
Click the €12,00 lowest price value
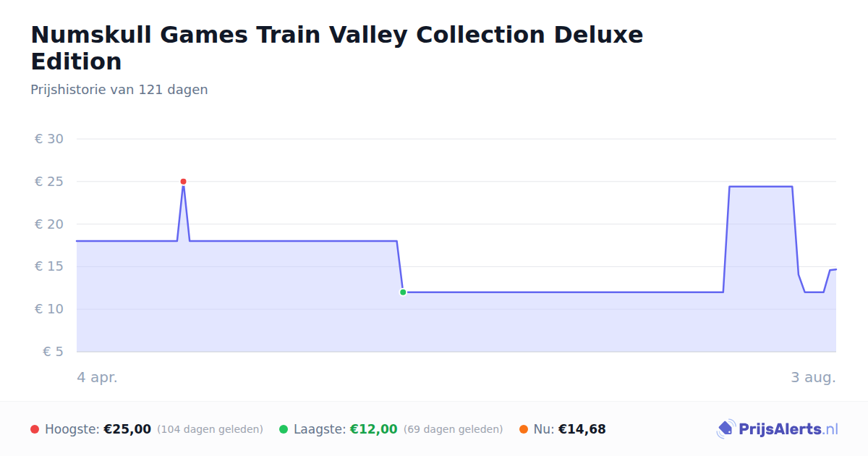click(374, 429)
